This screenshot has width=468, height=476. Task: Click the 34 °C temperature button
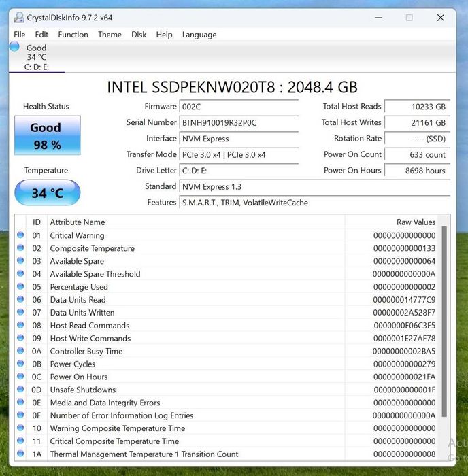[x=48, y=192]
